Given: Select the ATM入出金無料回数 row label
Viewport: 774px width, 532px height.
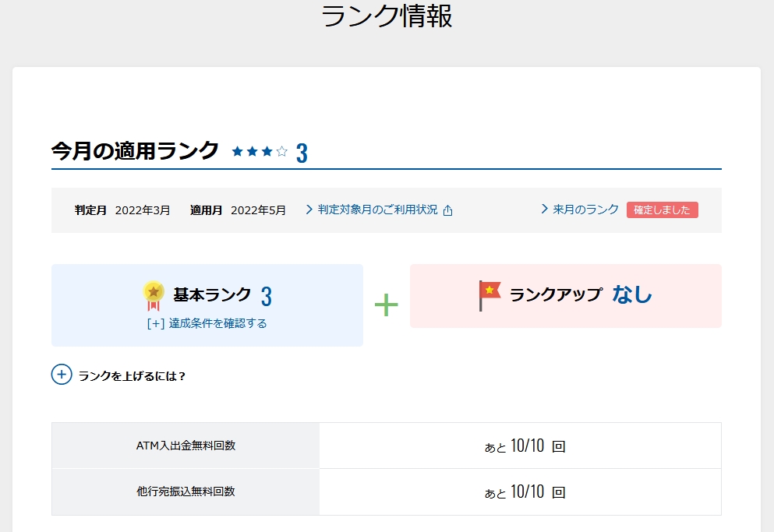Looking at the screenshot, I should pos(186,446).
